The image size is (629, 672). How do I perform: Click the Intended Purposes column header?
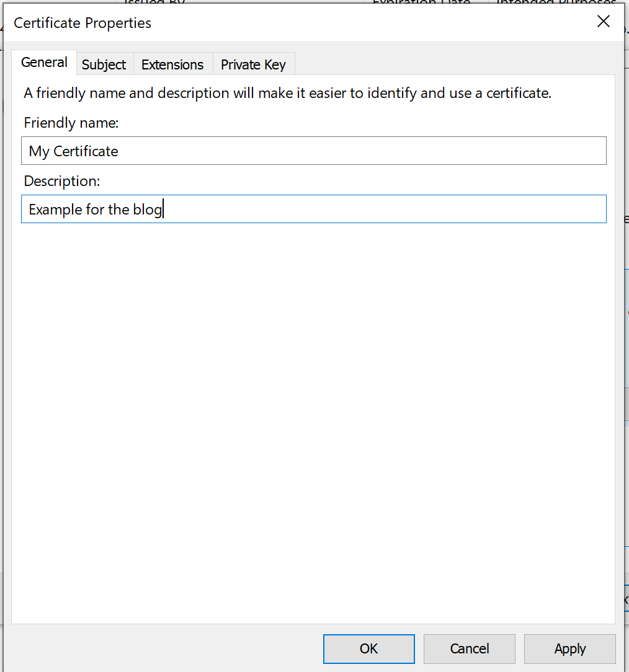[555, 3]
